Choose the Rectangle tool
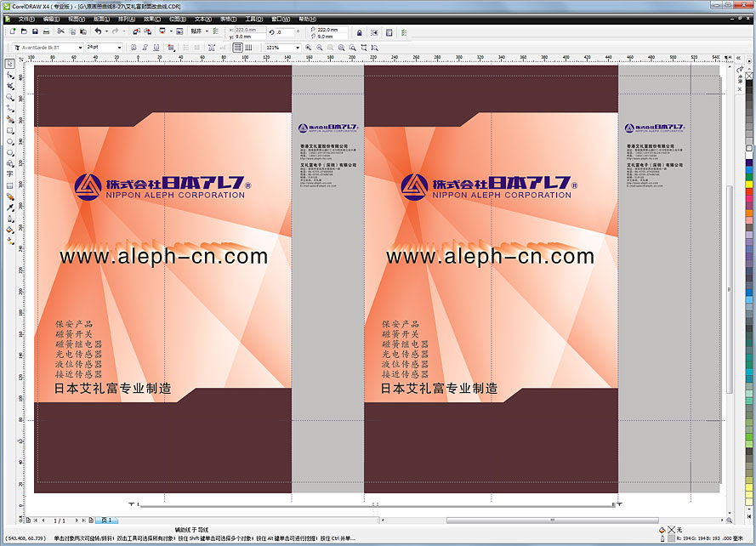The width and height of the screenshot is (756, 546). [x=9, y=130]
